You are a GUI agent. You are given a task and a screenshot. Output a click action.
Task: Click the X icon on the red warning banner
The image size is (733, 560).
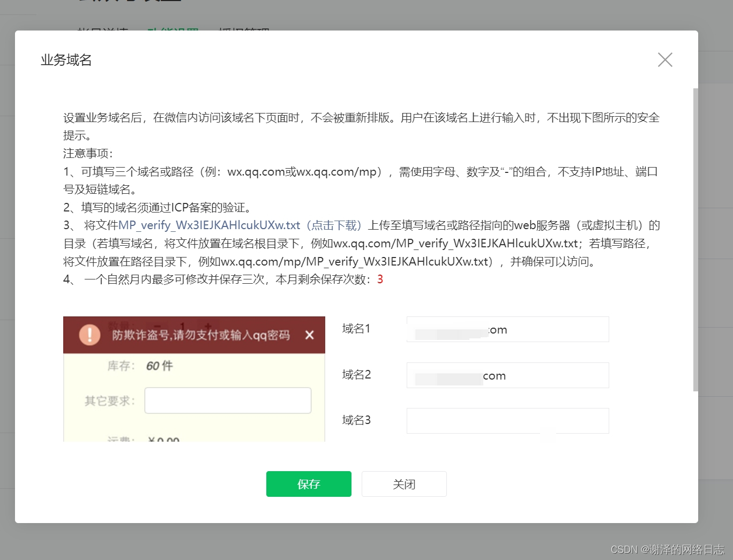click(309, 335)
